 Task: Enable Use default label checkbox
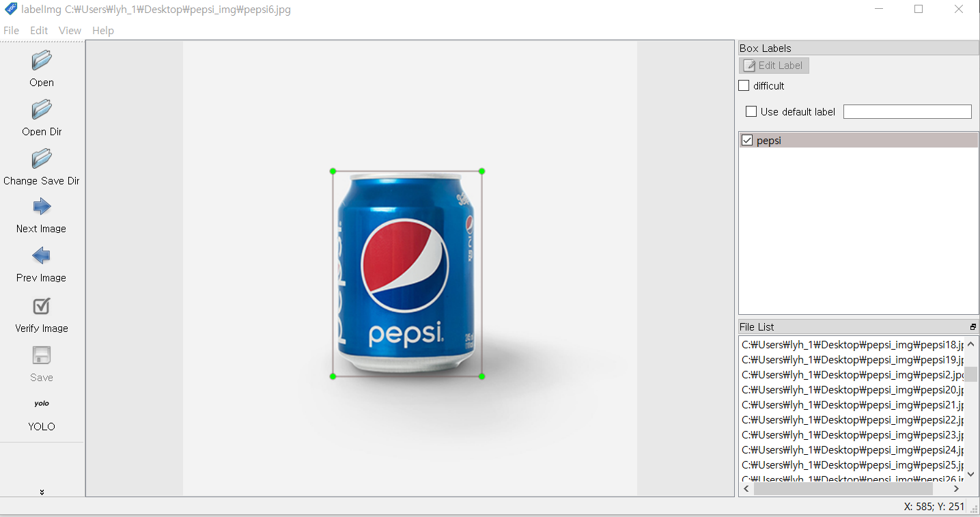click(x=751, y=111)
